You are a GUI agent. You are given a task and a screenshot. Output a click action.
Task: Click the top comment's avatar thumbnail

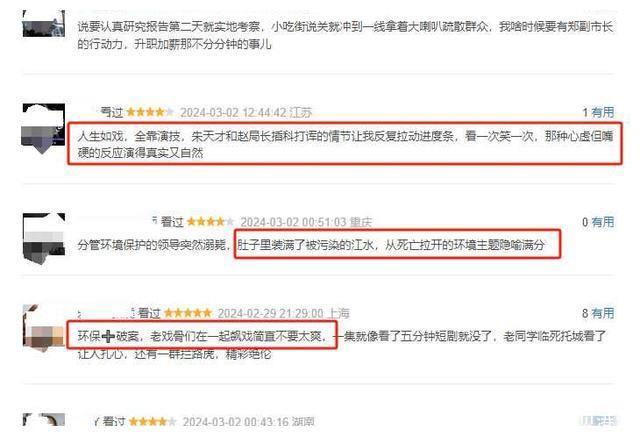coord(44,24)
